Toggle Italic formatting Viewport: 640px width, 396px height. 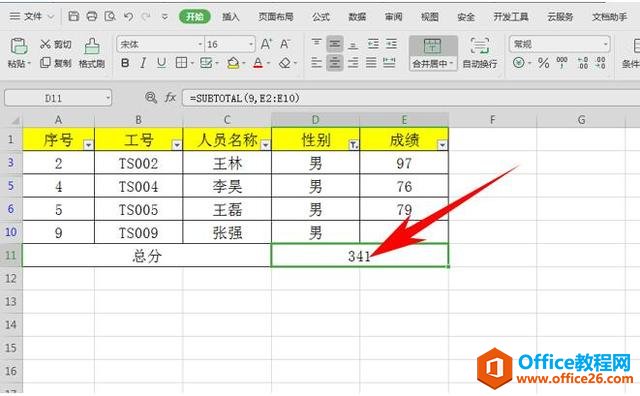tap(143, 63)
